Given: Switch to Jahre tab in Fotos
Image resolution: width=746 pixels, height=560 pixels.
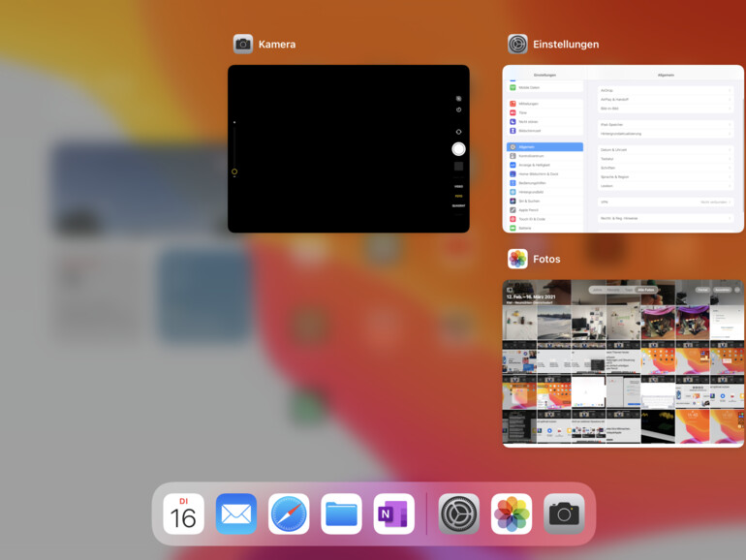Looking at the screenshot, I should 598,290.
